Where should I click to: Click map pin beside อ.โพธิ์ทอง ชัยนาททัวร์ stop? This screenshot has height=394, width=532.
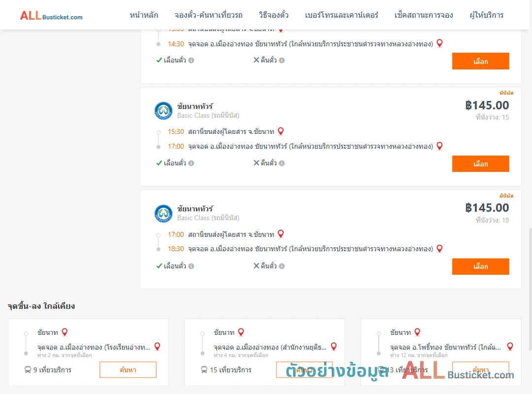pos(510,347)
